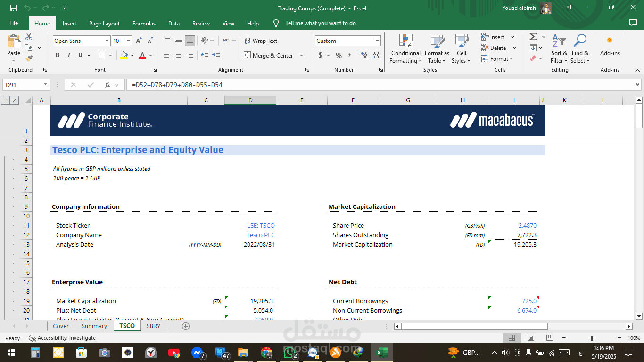Cut the selection with the scissors icon
Screen dimensions: 644x362
pos(29,37)
